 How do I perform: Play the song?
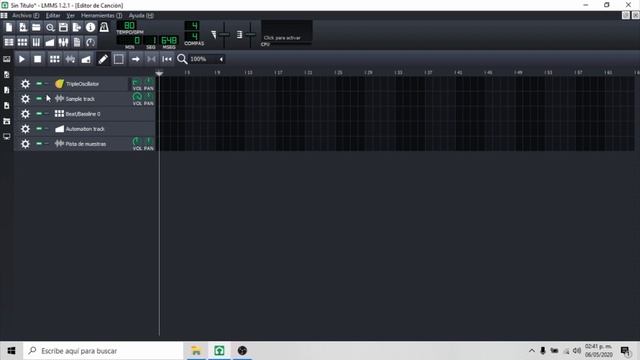(22, 59)
